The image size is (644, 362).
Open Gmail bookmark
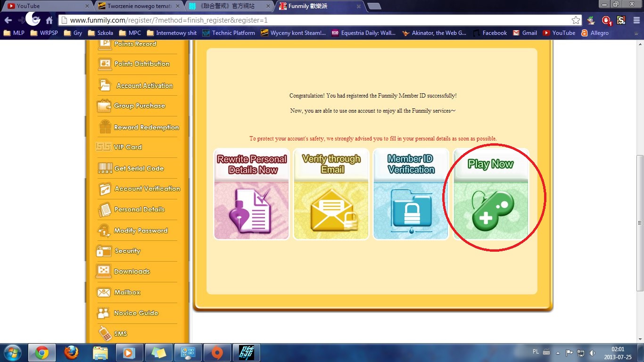(x=525, y=33)
